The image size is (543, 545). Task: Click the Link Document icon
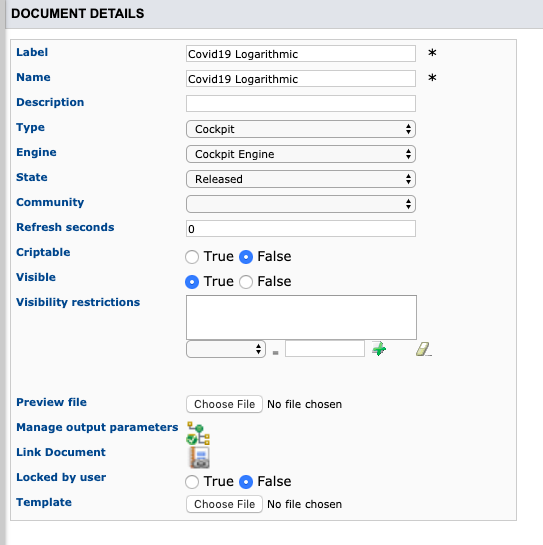(x=199, y=457)
